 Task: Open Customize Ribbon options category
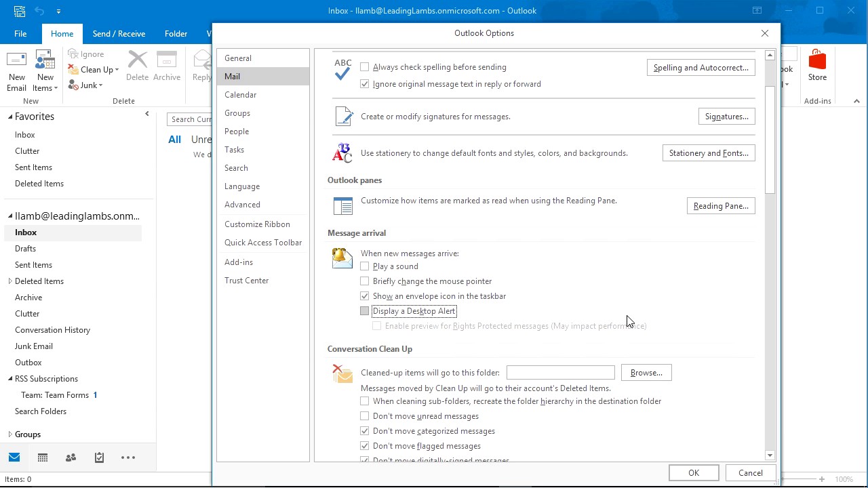click(x=263, y=224)
